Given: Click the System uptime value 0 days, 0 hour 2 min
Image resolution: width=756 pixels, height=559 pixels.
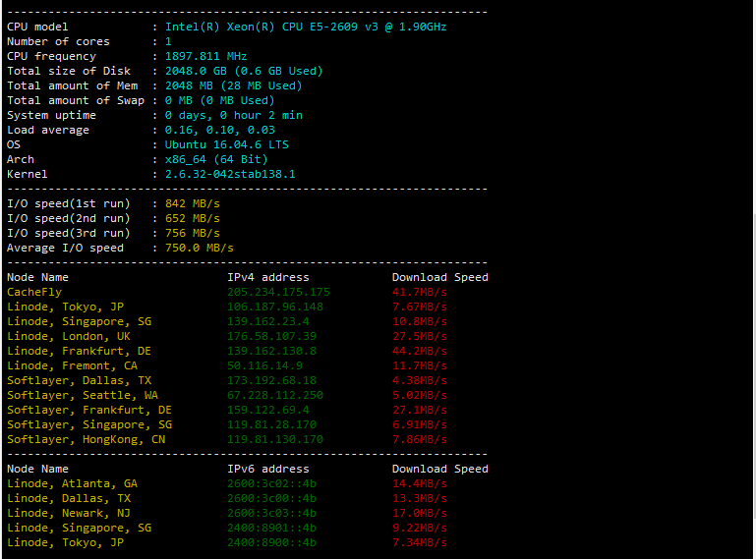Looking at the screenshot, I should [x=233, y=115].
